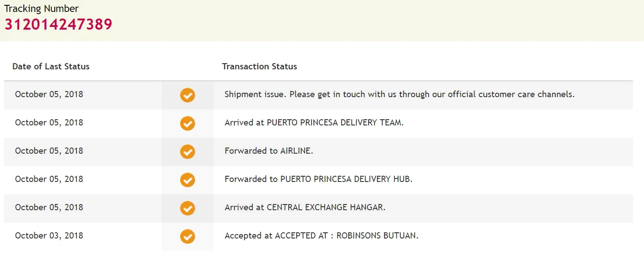Click the date in the Central Exchange Hangar row
The width and height of the screenshot is (644, 265).
click(x=49, y=207)
